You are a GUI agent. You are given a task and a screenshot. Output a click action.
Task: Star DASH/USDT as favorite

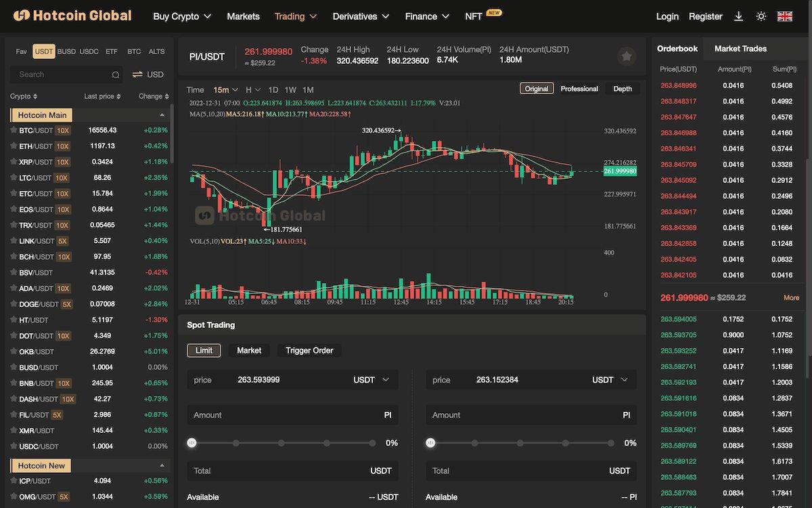pos(13,399)
